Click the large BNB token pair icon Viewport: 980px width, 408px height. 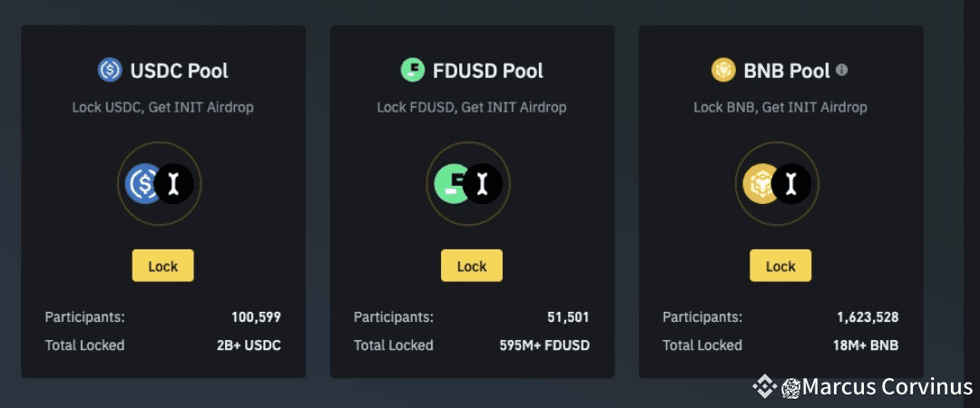[x=777, y=184]
